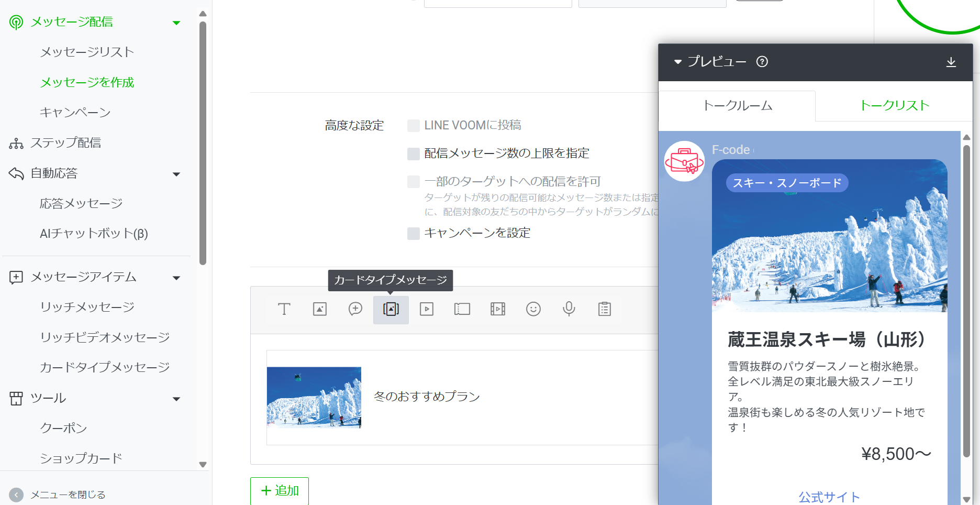This screenshot has width=980, height=505.
Task: Switch to the トークリスト preview tab
Action: 894,105
